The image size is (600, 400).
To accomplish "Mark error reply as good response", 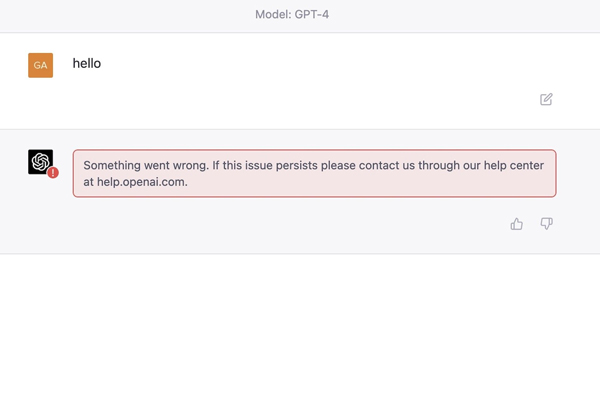I will [517, 224].
